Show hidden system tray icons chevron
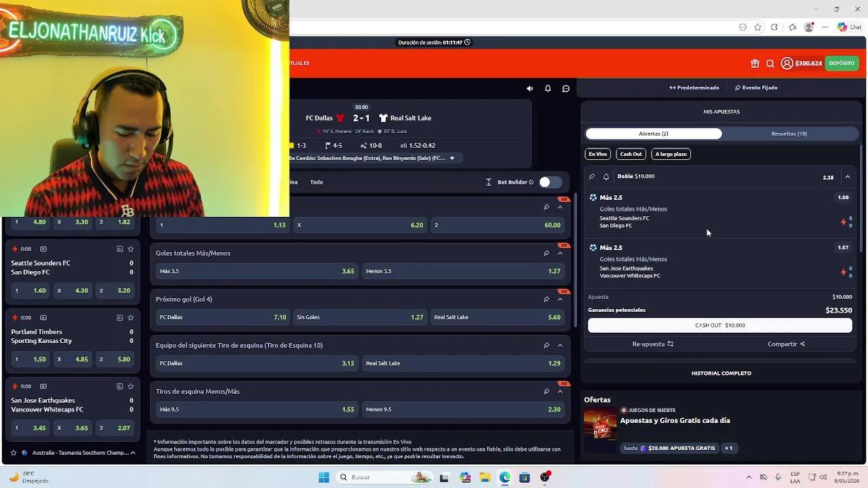Viewport: 868px width, 488px height. 749,477
